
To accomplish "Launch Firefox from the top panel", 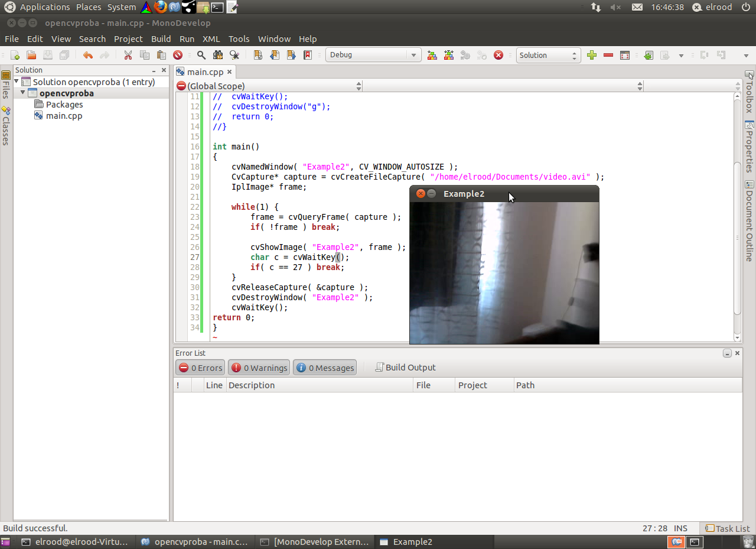I will [x=160, y=7].
